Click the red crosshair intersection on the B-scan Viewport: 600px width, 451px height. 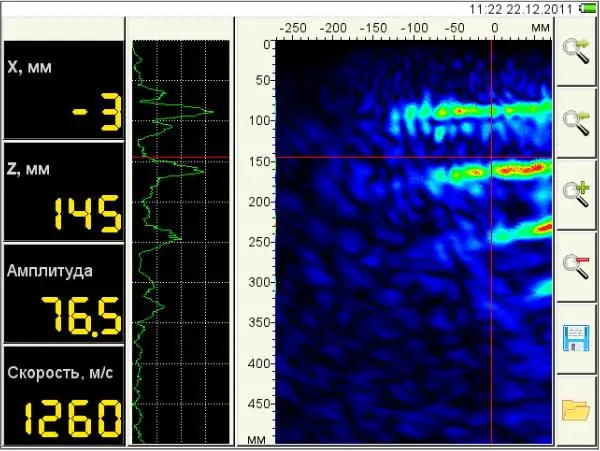(x=492, y=157)
